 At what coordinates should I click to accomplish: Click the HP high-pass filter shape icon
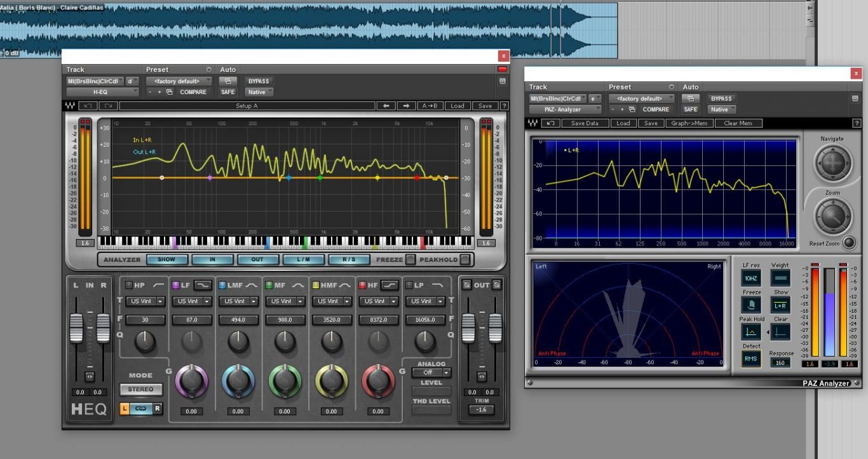pyautogui.click(x=158, y=285)
